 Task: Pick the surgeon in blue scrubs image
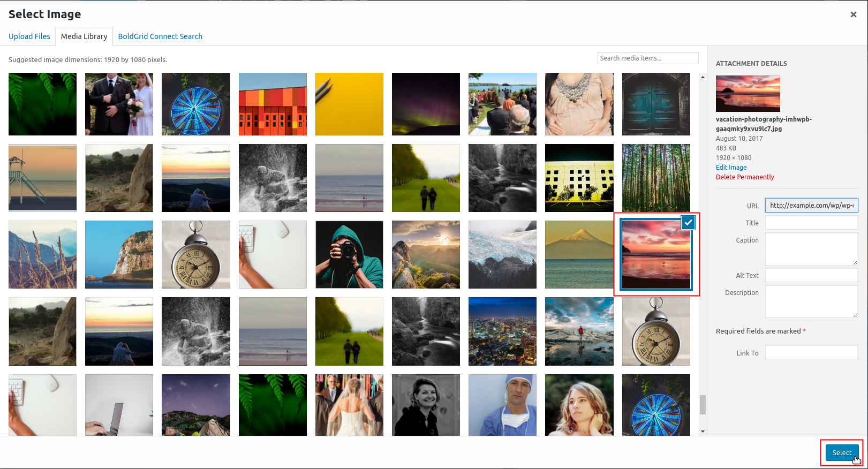(502, 405)
